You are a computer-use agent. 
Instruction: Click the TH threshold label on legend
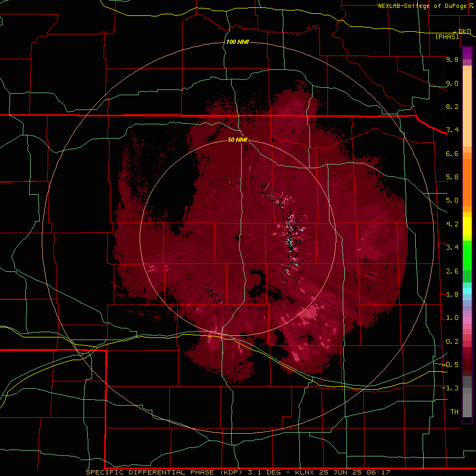click(x=454, y=412)
